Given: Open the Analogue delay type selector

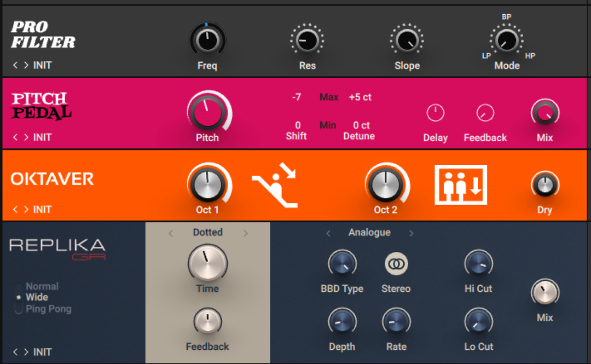Looking at the screenshot, I should (x=369, y=232).
